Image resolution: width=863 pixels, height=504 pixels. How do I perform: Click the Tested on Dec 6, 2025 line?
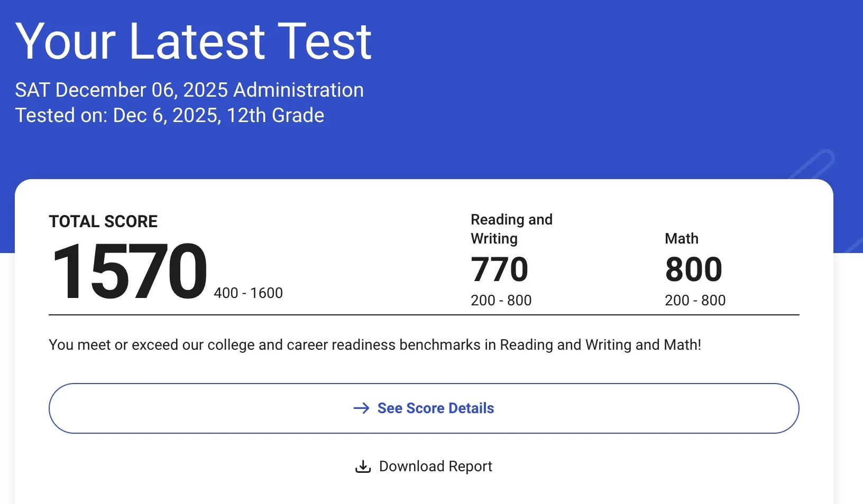click(170, 115)
